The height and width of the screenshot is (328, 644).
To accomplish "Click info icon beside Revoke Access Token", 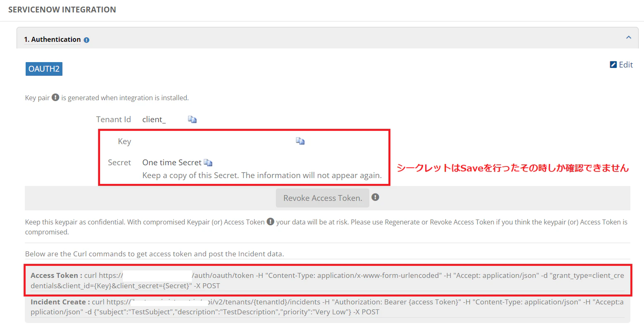I will pos(375,197).
